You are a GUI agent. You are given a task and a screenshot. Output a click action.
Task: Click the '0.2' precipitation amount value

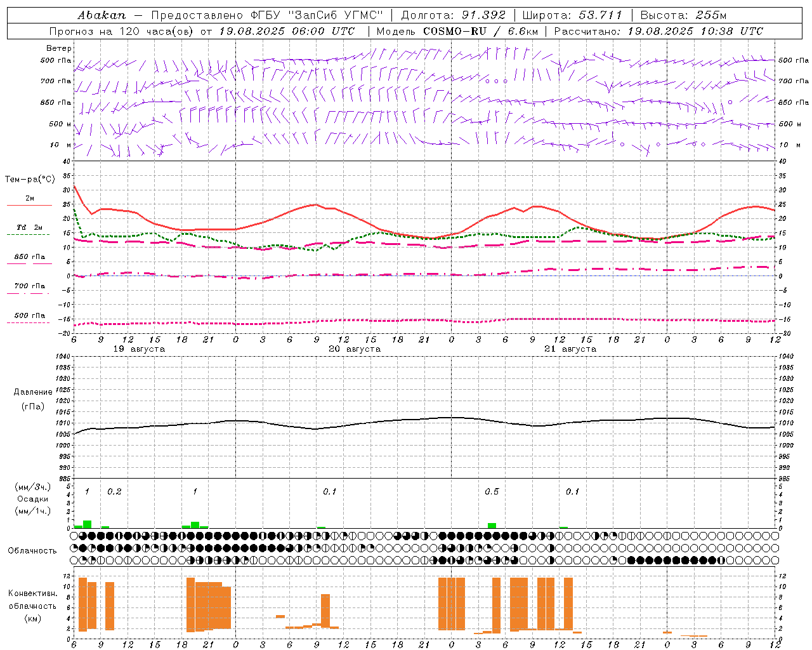114,491
